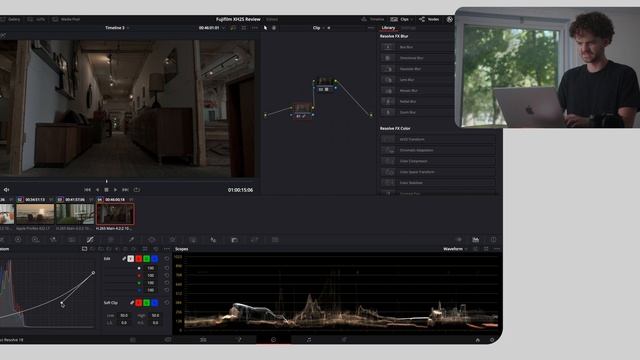Viewport: 640px width, 360px height.
Task: Open the Timeline 3 dropdown
Action: (x=117, y=28)
